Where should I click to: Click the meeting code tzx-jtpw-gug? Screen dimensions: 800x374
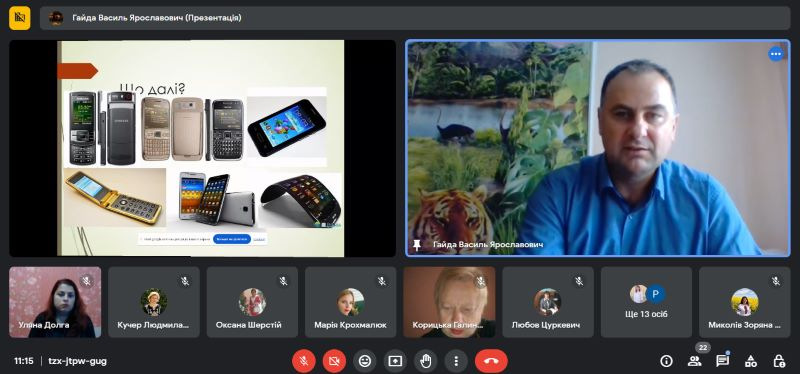pos(78,361)
